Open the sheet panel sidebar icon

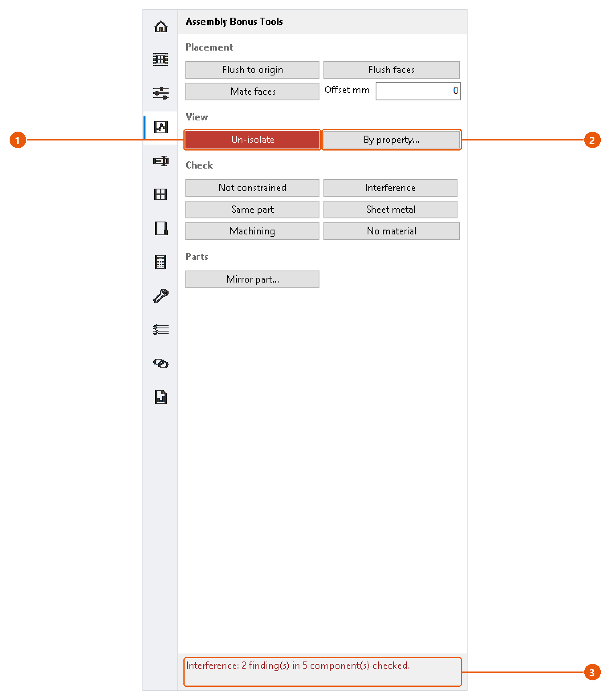(x=161, y=228)
